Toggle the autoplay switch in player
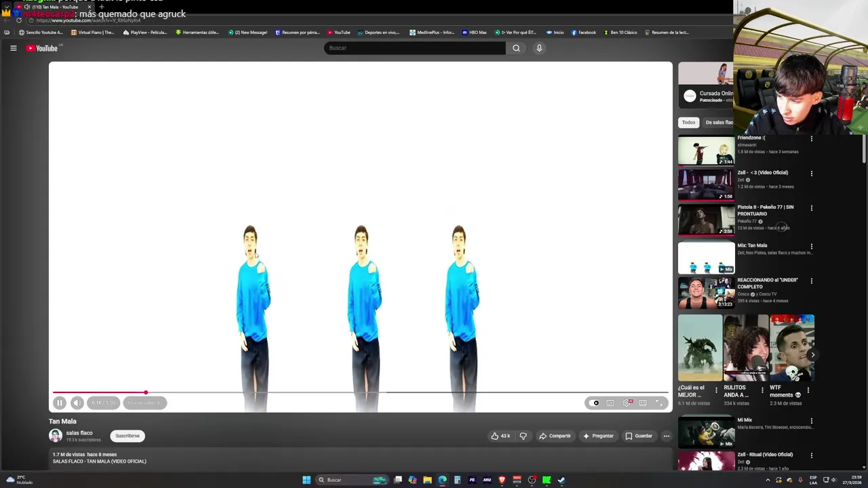Image resolution: width=868 pixels, height=488 pixels. click(x=595, y=403)
